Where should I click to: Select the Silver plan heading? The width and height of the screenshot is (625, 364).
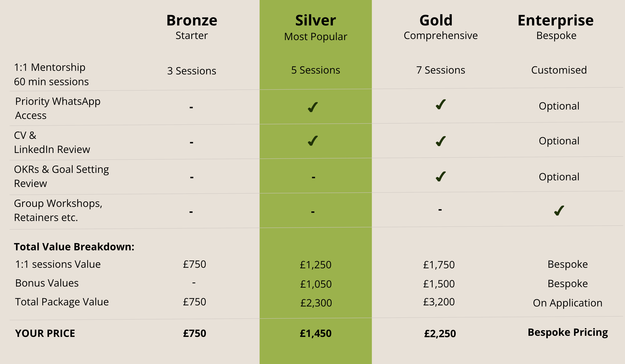[x=316, y=20]
